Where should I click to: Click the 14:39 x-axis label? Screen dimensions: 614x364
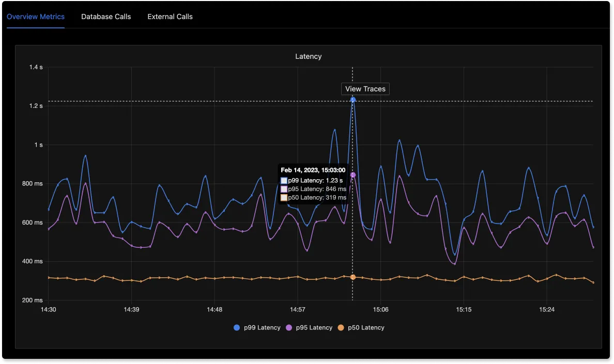[x=132, y=310]
